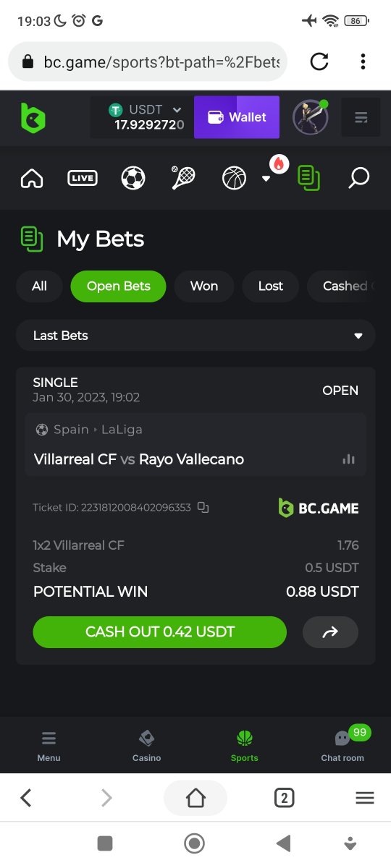The height and width of the screenshot is (868, 391).
Task: Open the bet slip icon in nav
Action: click(309, 178)
